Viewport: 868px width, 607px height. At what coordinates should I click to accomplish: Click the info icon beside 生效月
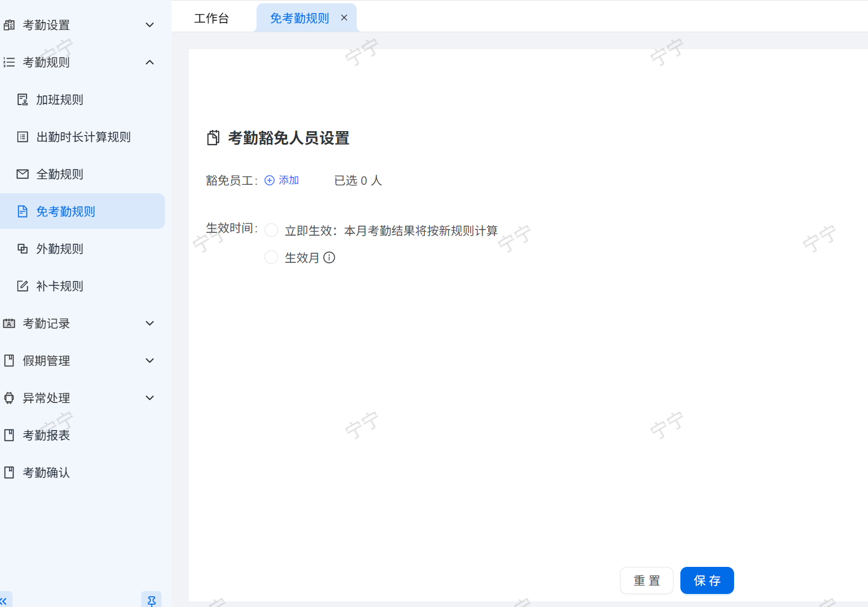(329, 258)
